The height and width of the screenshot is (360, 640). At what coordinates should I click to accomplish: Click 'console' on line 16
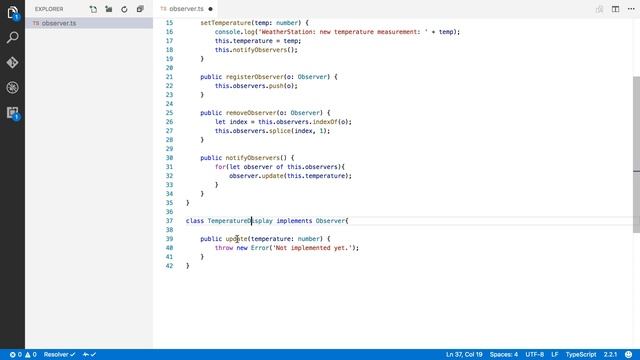227,32
